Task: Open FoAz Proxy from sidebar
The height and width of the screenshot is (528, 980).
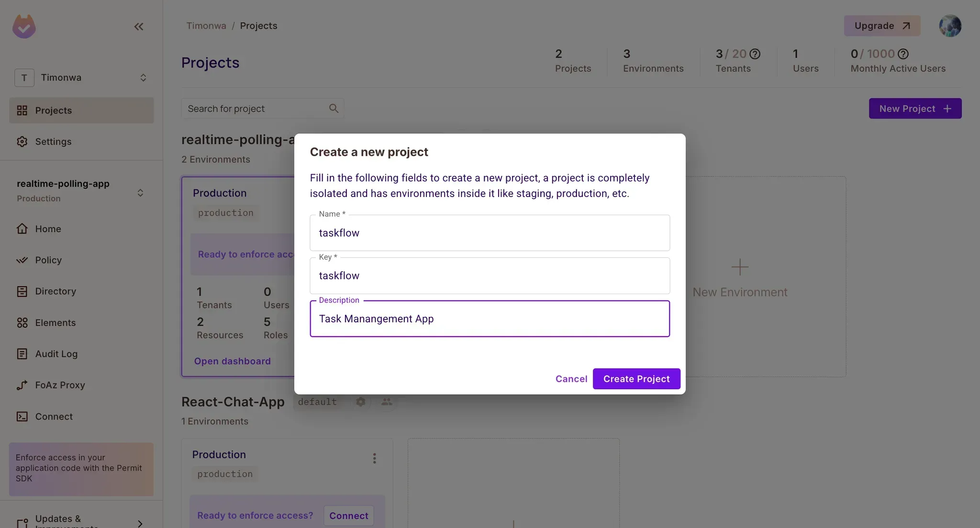Action: tap(60, 385)
